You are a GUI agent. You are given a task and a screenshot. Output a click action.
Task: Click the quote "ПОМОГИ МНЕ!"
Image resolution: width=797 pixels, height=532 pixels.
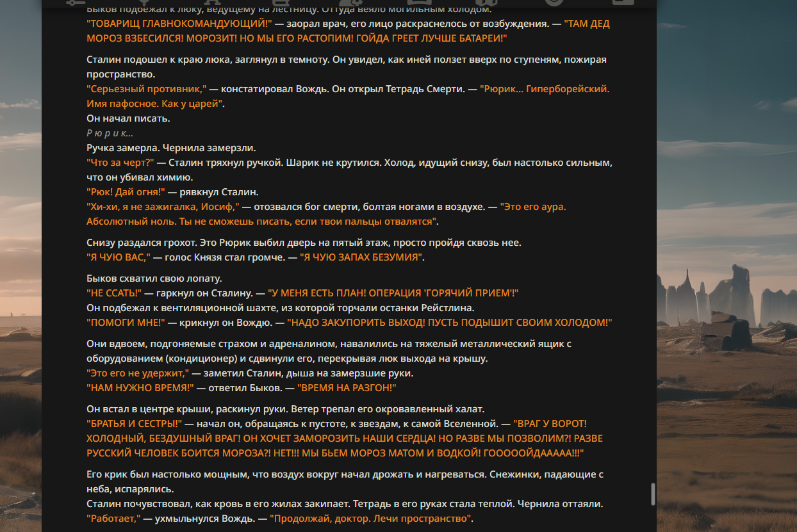[126, 323]
